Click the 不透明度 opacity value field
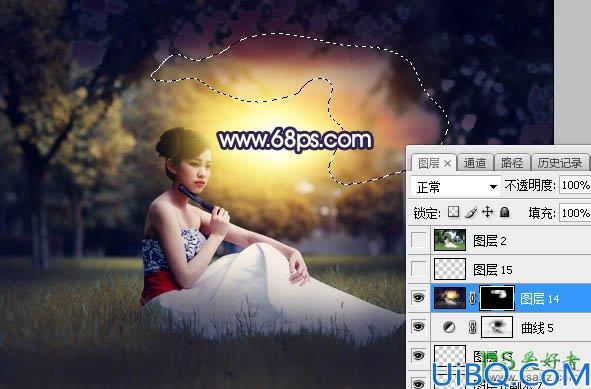 [x=575, y=185]
